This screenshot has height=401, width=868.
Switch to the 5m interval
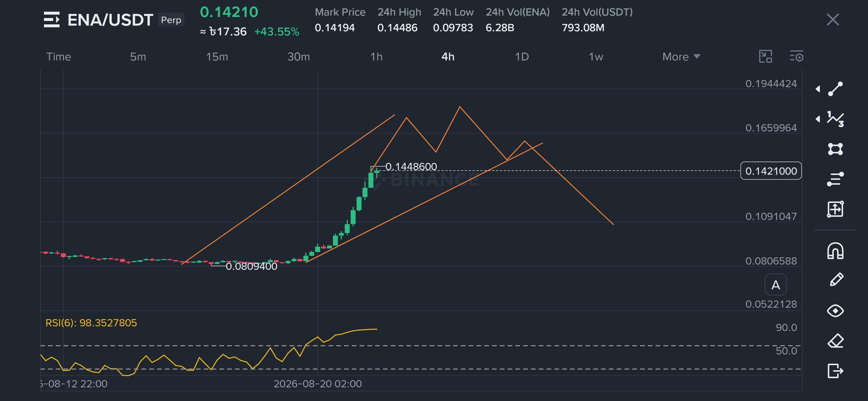138,57
